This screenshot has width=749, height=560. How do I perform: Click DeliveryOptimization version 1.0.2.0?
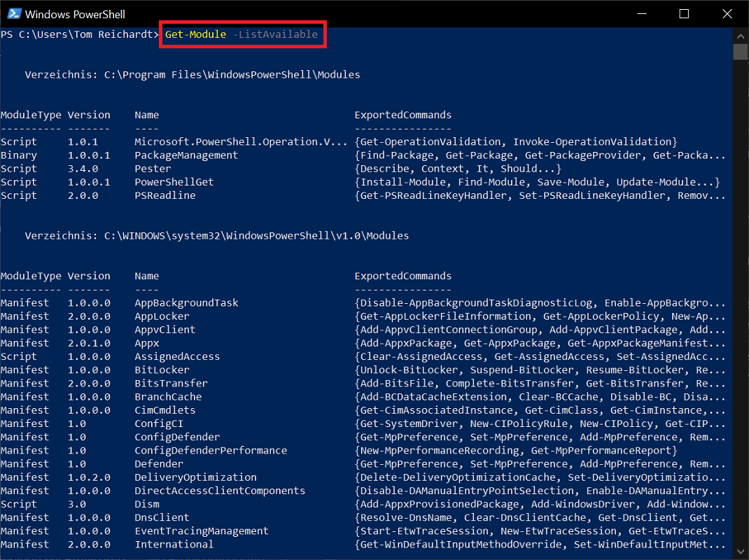89,477
